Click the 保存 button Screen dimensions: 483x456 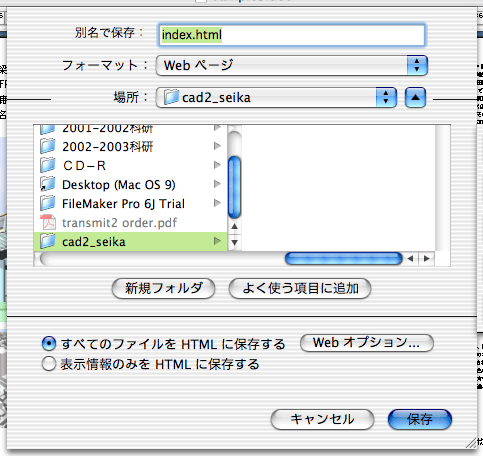[x=420, y=419]
